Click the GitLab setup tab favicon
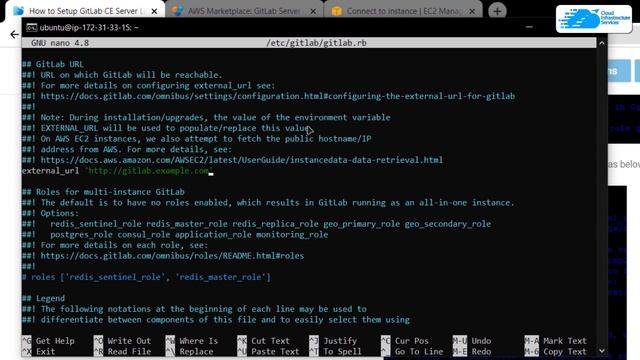 [18, 11]
